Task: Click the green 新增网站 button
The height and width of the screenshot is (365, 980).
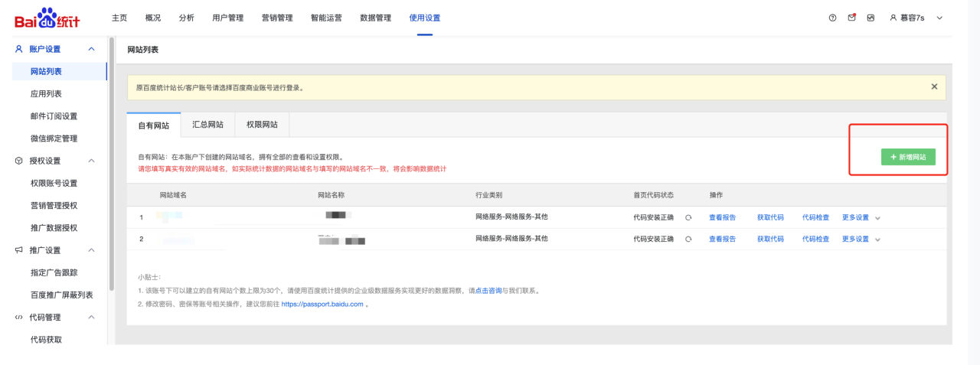Action: (x=908, y=157)
